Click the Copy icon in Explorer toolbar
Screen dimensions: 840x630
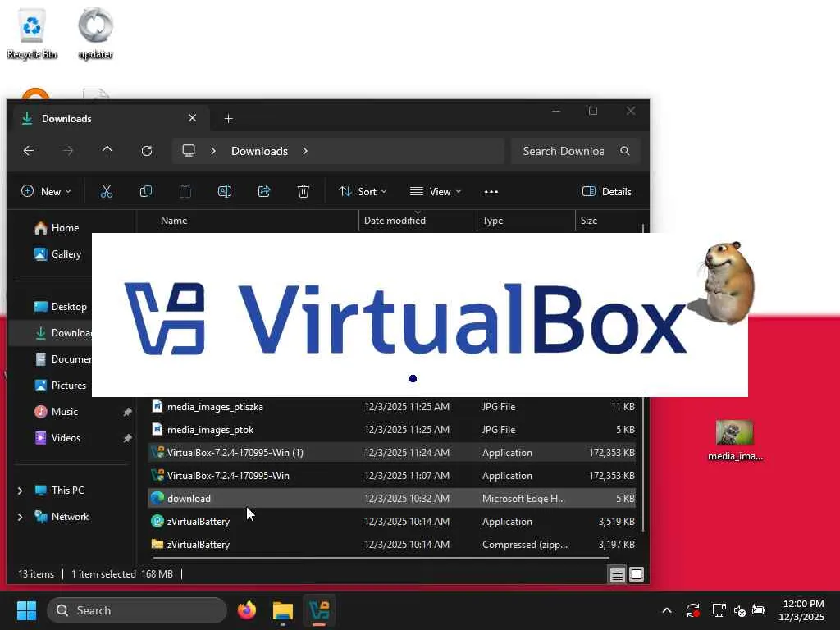146,191
